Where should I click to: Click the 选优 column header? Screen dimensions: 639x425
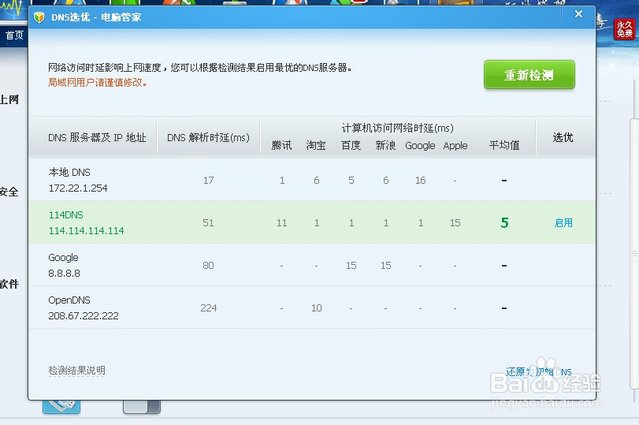click(563, 138)
